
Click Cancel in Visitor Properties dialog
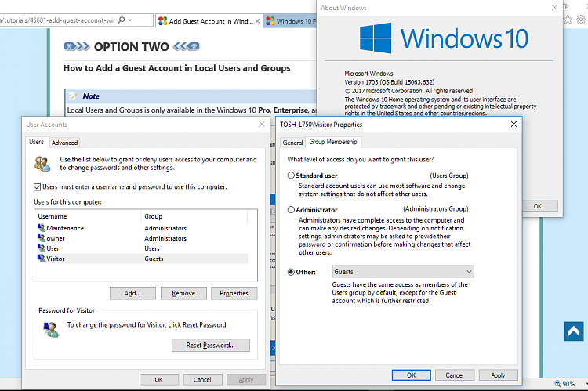click(x=455, y=375)
